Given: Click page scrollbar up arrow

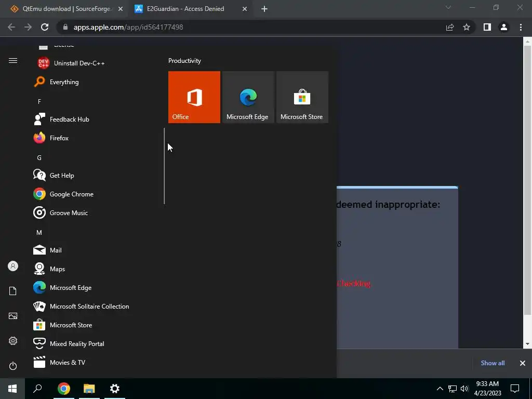Looking at the screenshot, I should [x=527, y=42].
